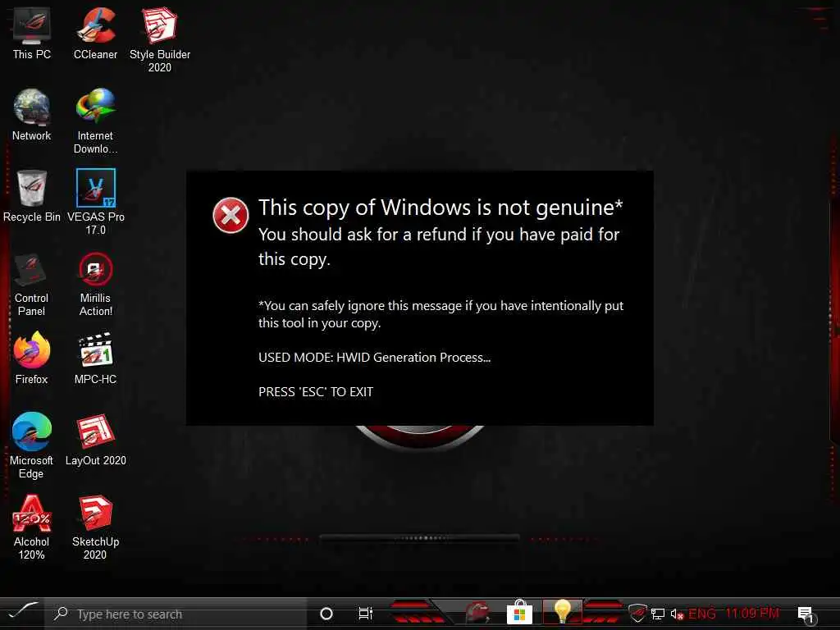Select the light bulb taskbar app
Viewport: 840px width, 630px height.
[562, 612]
